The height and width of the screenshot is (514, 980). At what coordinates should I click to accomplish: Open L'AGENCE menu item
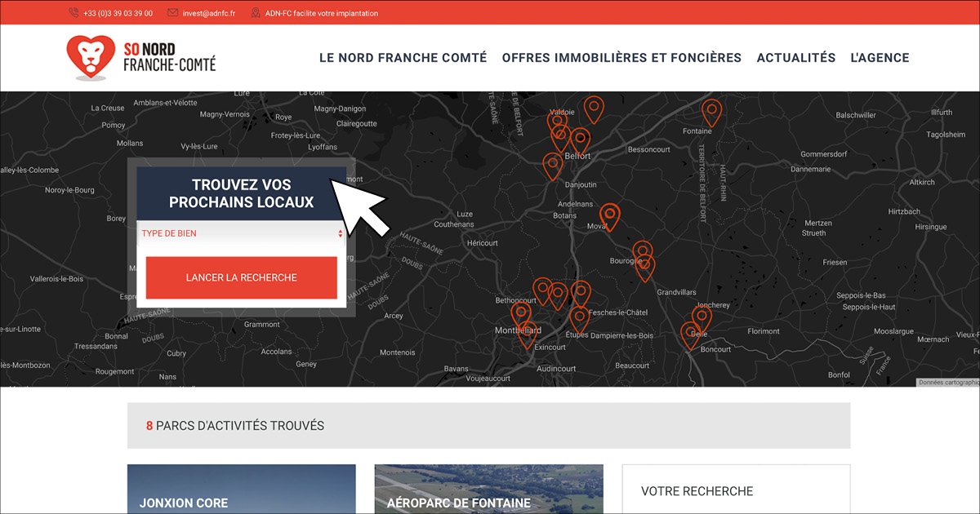click(880, 58)
